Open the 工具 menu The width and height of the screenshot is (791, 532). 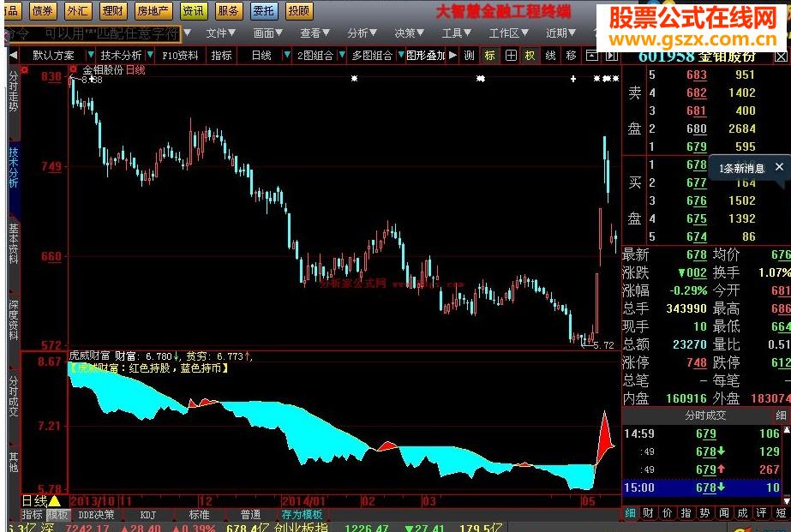point(456,33)
